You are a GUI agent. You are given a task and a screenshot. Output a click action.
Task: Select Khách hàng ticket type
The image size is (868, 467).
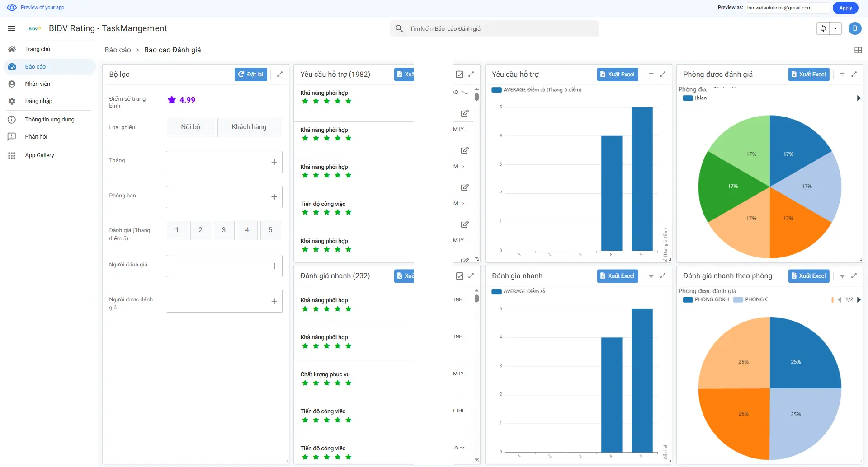click(249, 127)
